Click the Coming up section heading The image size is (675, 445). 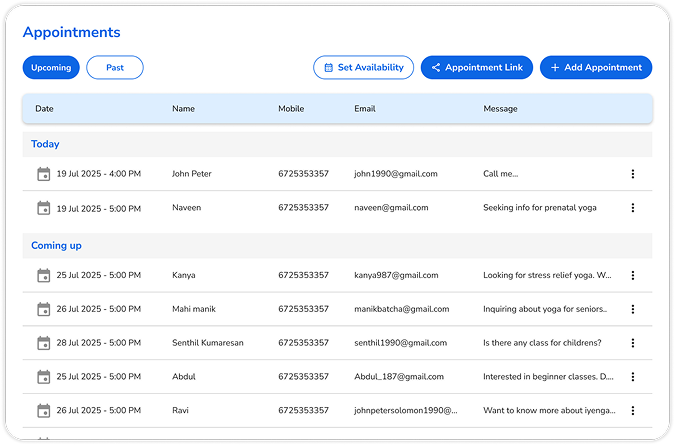pos(56,246)
